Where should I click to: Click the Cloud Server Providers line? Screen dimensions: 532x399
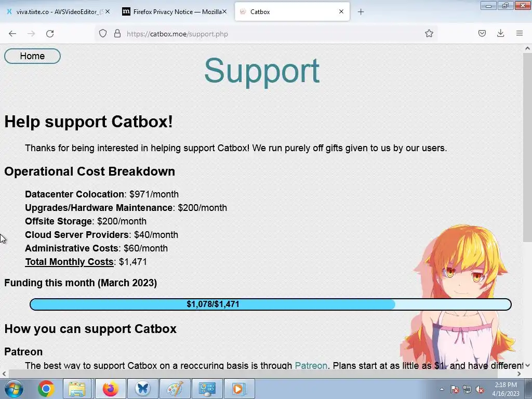coord(101,235)
